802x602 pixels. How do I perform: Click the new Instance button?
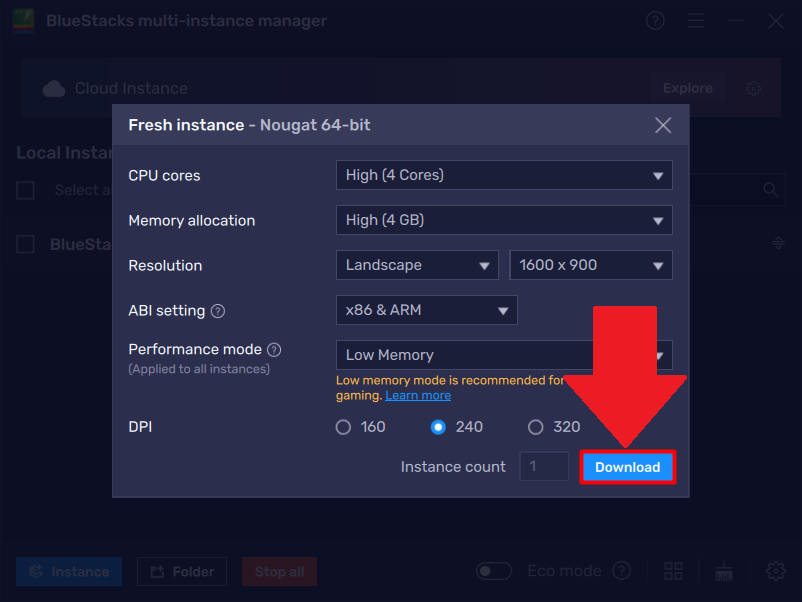point(69,571)
